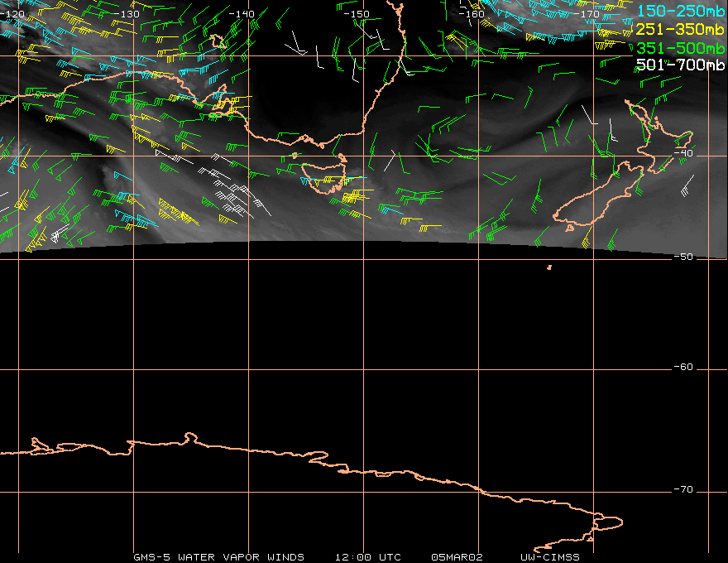Image resolution: width=728 pixels, height=563 pixels.
Task: Click the 05MAR02 date text
Action: click(457, 557)
